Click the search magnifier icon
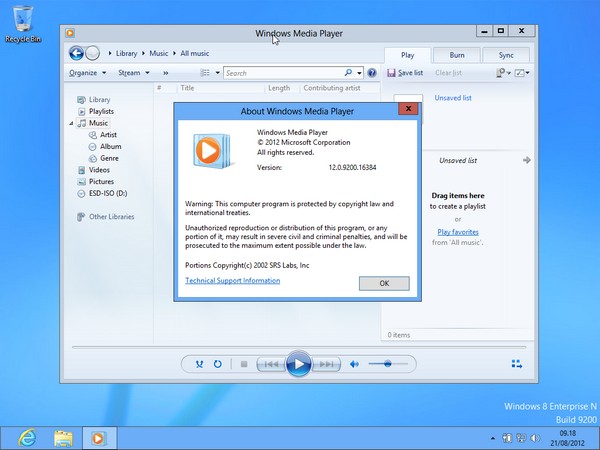The image size is (600, 450). tap(348, 72)
